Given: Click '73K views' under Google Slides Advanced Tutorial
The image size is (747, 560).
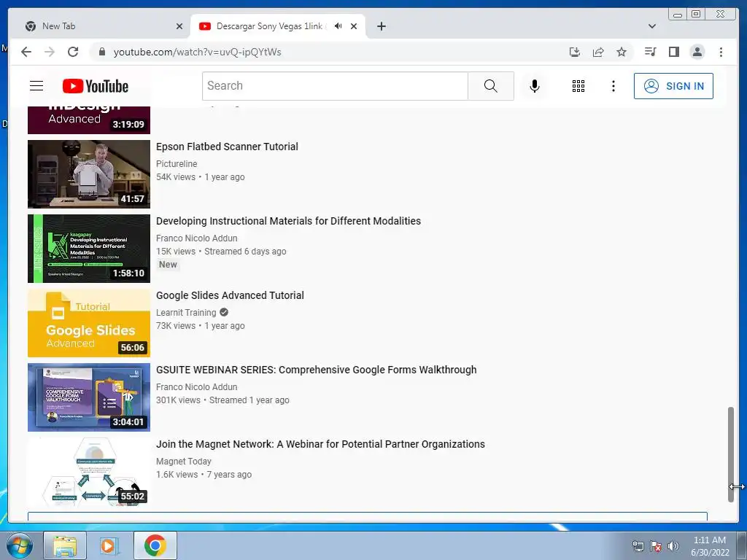Looking at the screenshot, I should tap(175, 326).
